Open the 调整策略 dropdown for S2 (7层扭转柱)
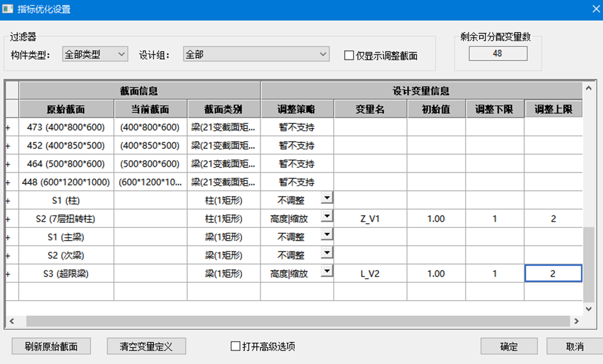Screen dimensions: 603x364 (x=327, y=215)
